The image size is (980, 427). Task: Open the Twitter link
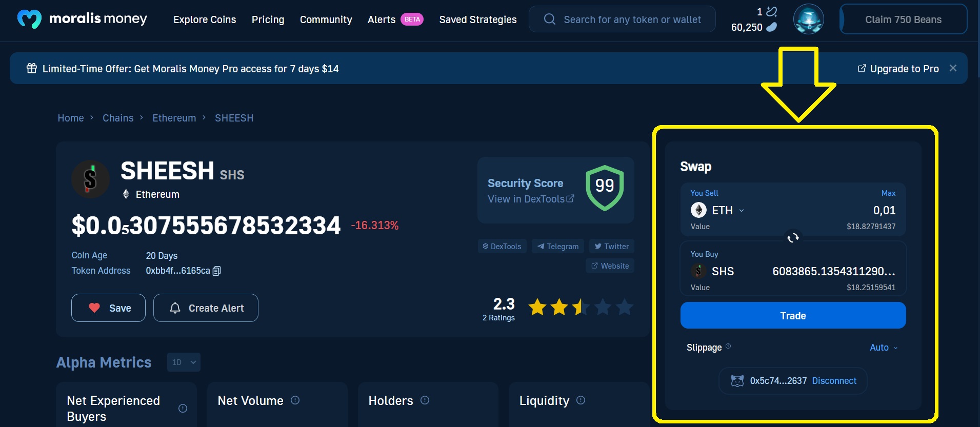point(612,246)
